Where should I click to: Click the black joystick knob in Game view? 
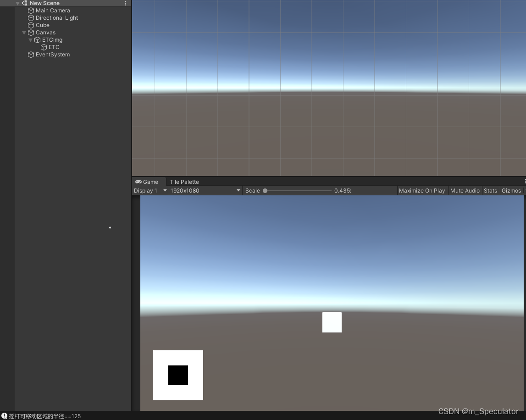[x=178, y=375]
